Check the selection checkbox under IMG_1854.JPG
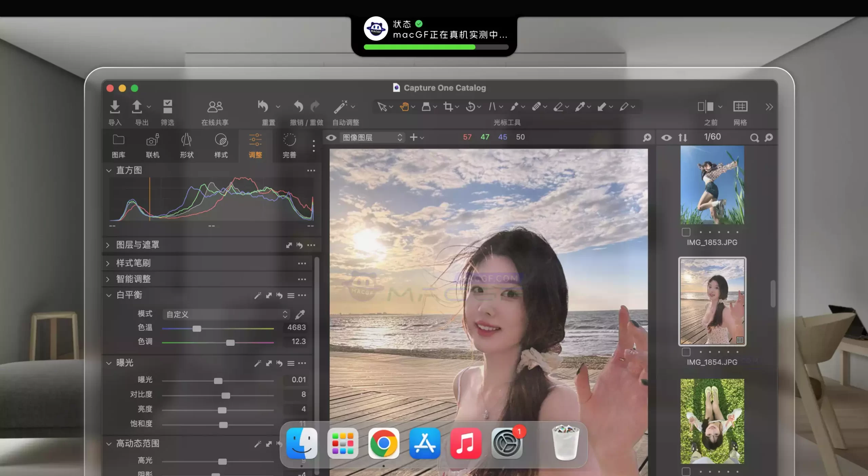Screen dimensions: 868x476 [686, 352]
